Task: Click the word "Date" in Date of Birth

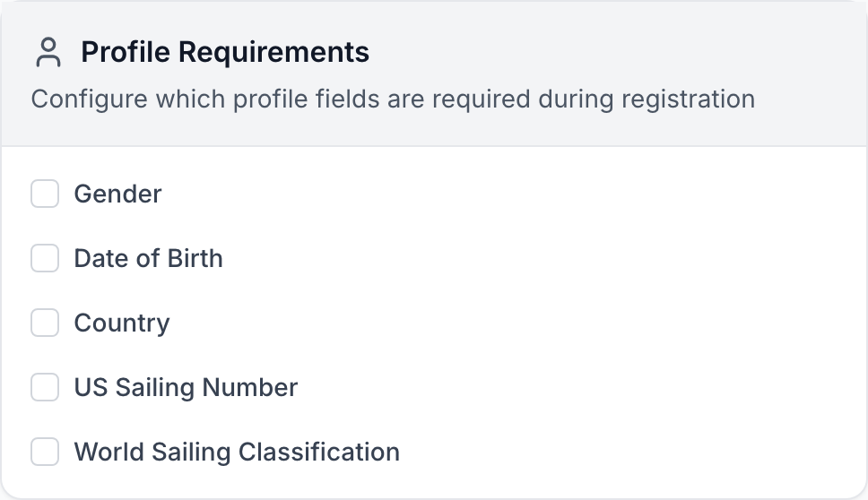Action: point(100,258)
